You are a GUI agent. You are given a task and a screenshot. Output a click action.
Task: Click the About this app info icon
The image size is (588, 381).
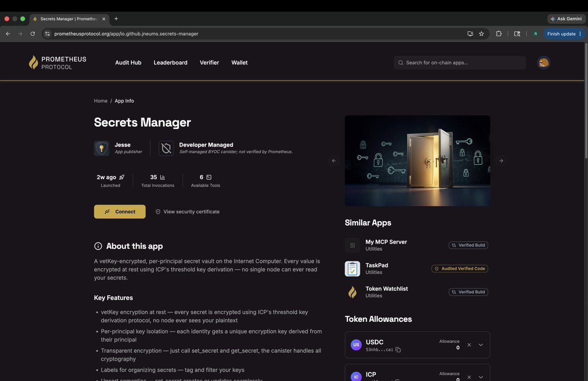pyautogui.click(x=98, y=246)
